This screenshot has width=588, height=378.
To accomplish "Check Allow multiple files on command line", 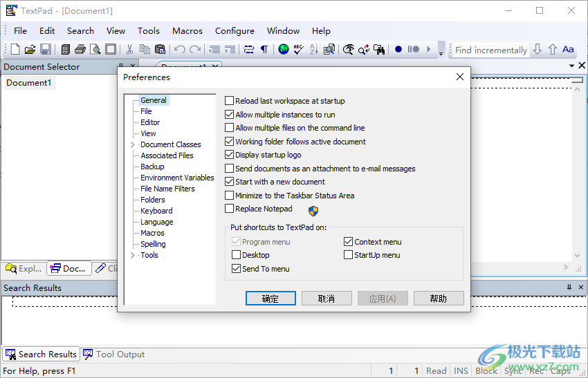I will [229, 128].
